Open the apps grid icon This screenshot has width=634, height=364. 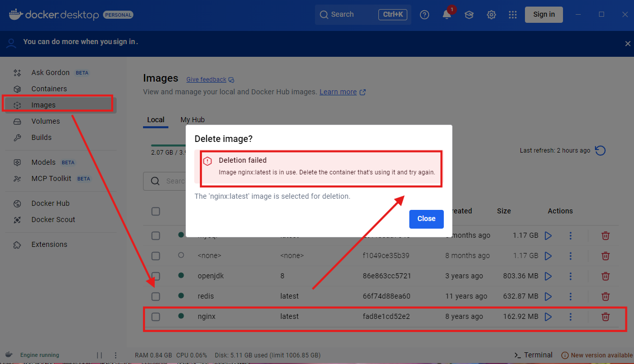pos(513,15)
